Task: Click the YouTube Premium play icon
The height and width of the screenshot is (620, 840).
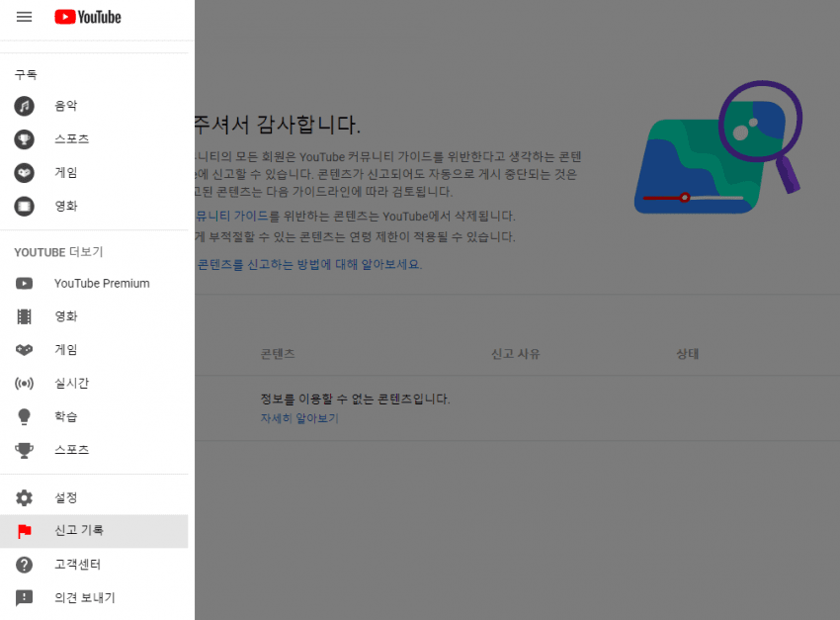Action: [x=24, y=283]
